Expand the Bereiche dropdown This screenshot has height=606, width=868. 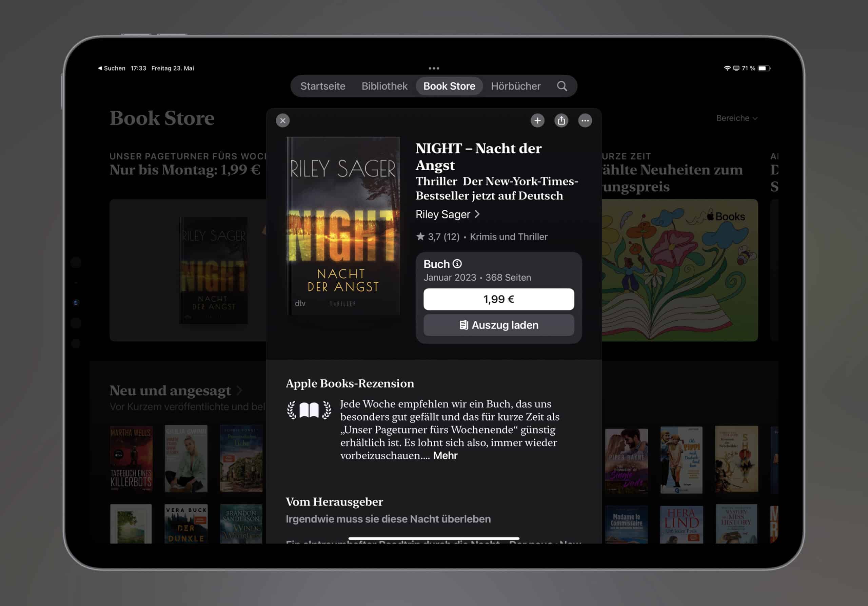pos(736,118)
